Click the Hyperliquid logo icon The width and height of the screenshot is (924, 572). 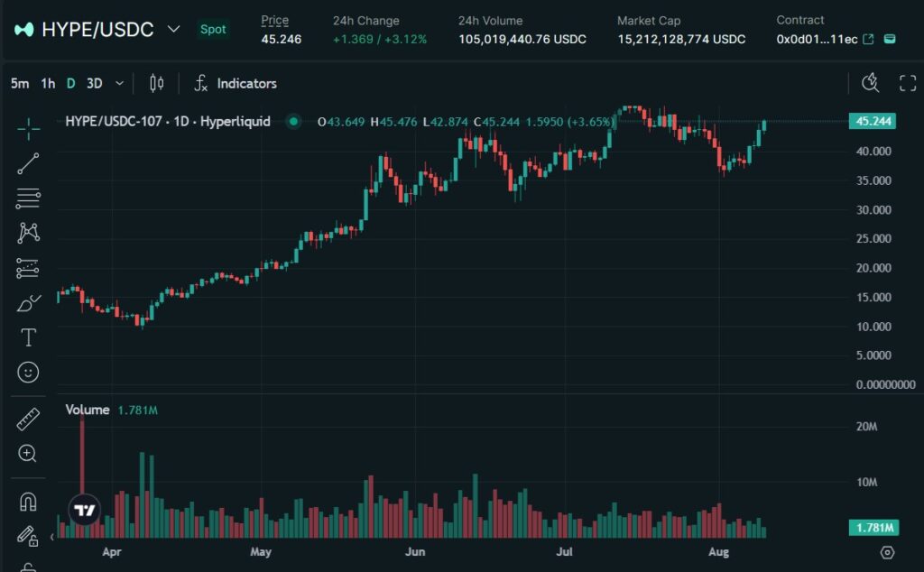pos(24,29)
